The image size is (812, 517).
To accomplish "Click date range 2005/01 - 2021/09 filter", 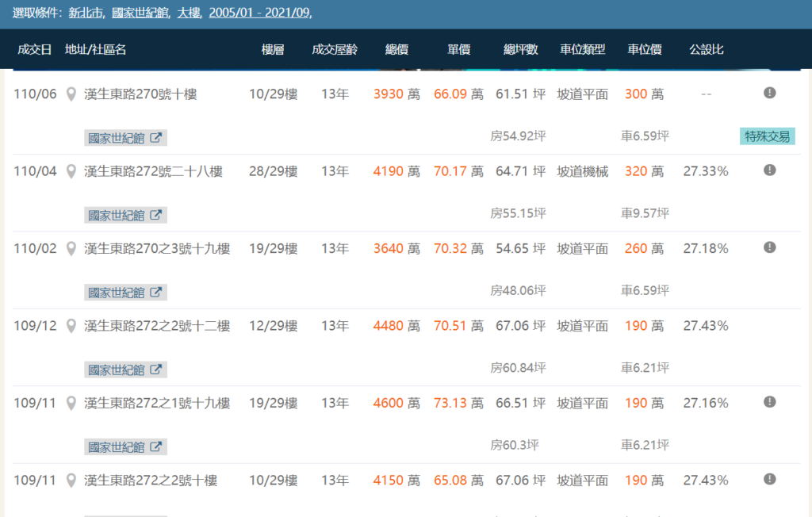I will click(x=259, y=13).
